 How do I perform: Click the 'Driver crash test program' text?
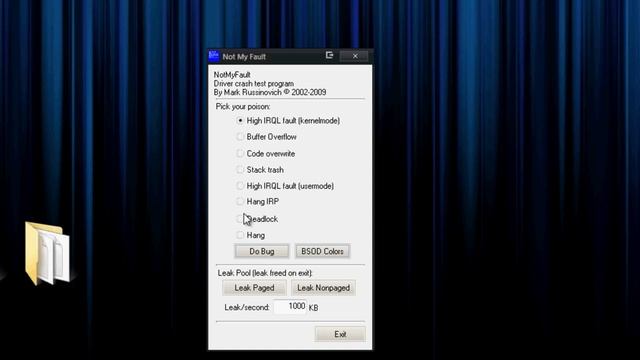[x=253, y=84]
